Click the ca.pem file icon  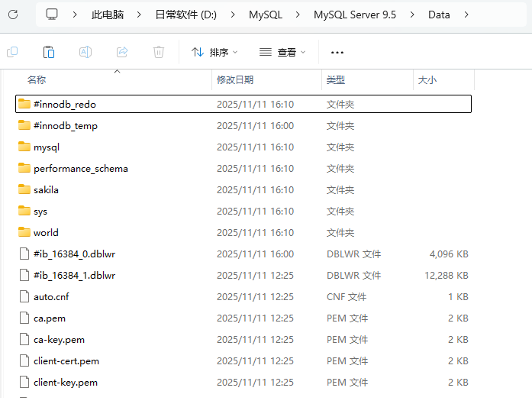click(24, 318)
